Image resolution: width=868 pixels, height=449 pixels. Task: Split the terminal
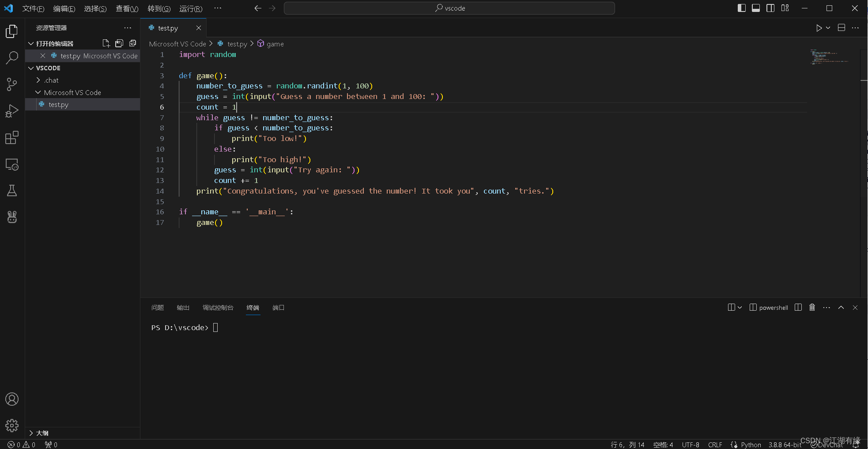(798, 308)
